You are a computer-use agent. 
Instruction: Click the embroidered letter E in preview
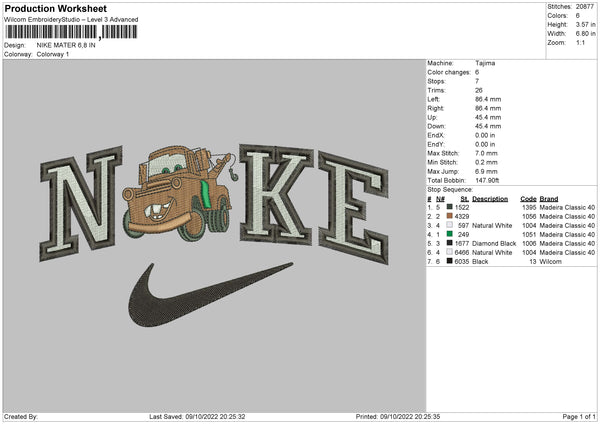[354, 208]
